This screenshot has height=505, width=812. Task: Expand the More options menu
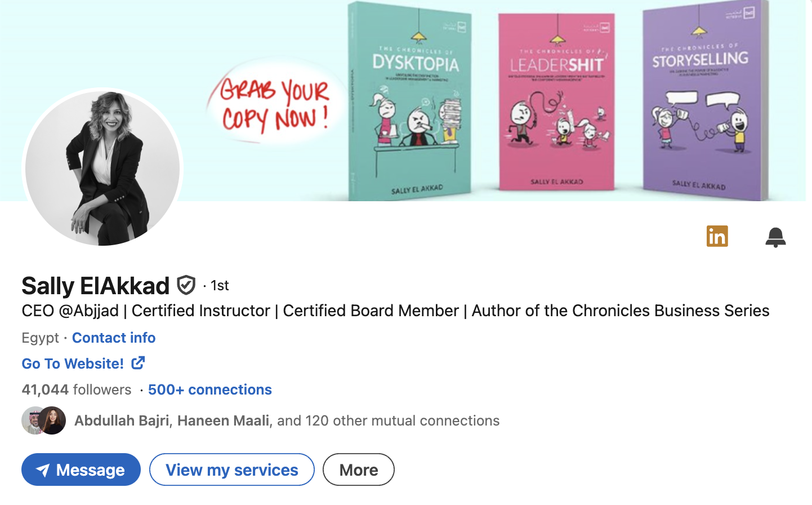pos(358,469)
